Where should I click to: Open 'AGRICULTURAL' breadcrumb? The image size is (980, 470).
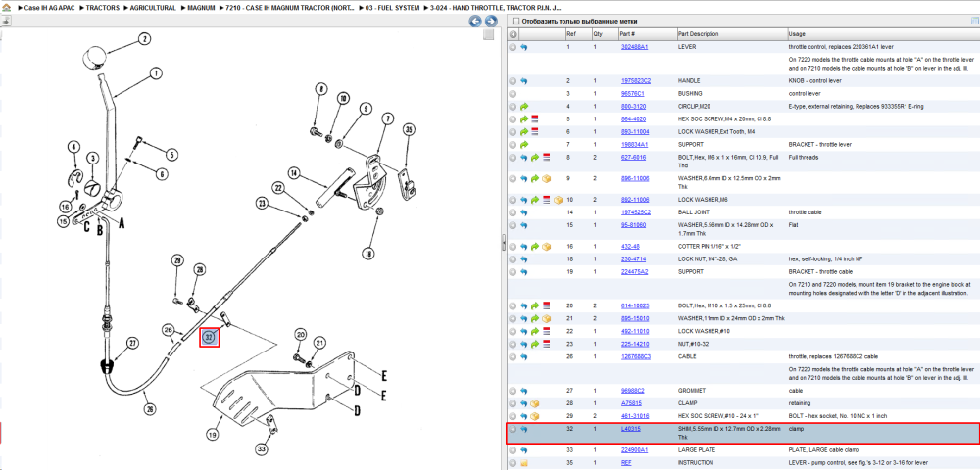point(151,10)
